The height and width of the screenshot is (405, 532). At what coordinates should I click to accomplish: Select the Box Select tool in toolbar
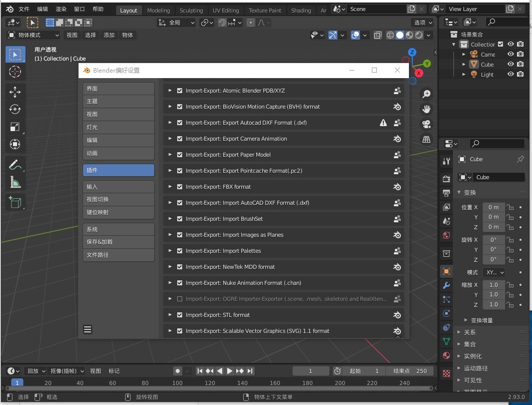tap(16, 55)
